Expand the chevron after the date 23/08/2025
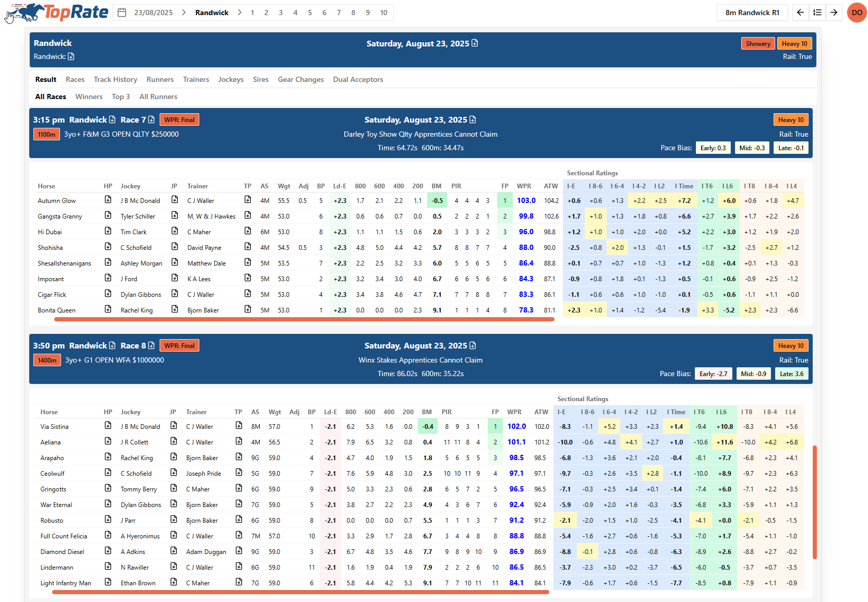Image resolution: width=868 pixels, height=602 pixels. click(184, 13)
